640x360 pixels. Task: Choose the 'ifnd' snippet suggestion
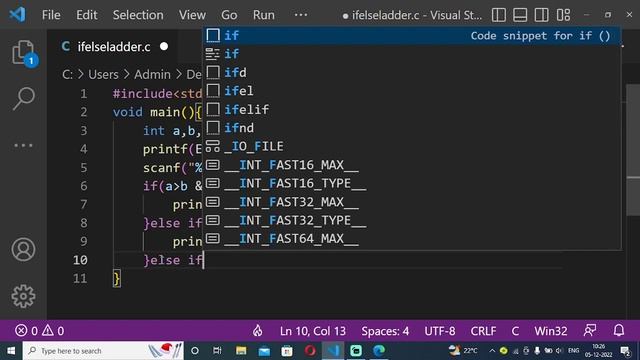coord(412,128)
